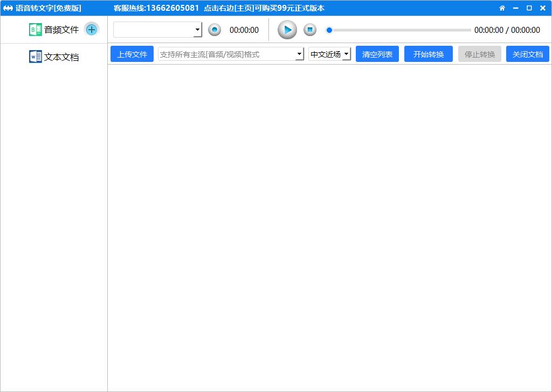Click the 上传文件 button

[132, 54]
